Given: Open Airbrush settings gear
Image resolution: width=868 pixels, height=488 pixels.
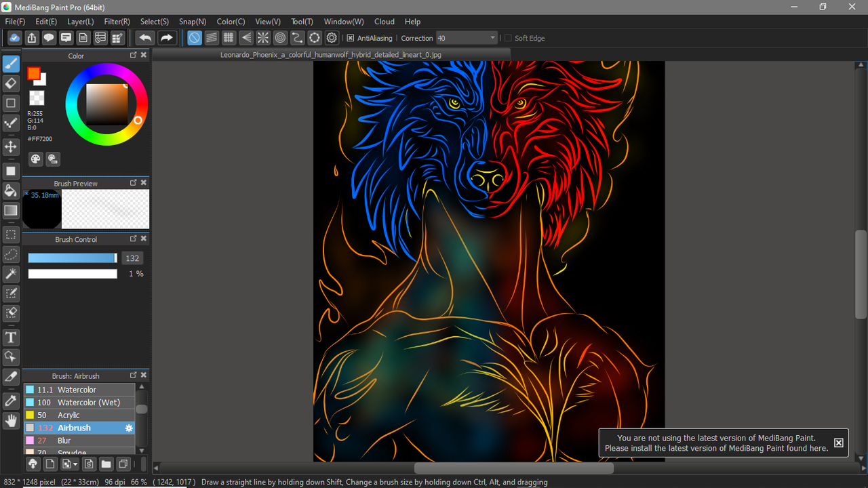Looking at the screenshot, I should 129,428.
